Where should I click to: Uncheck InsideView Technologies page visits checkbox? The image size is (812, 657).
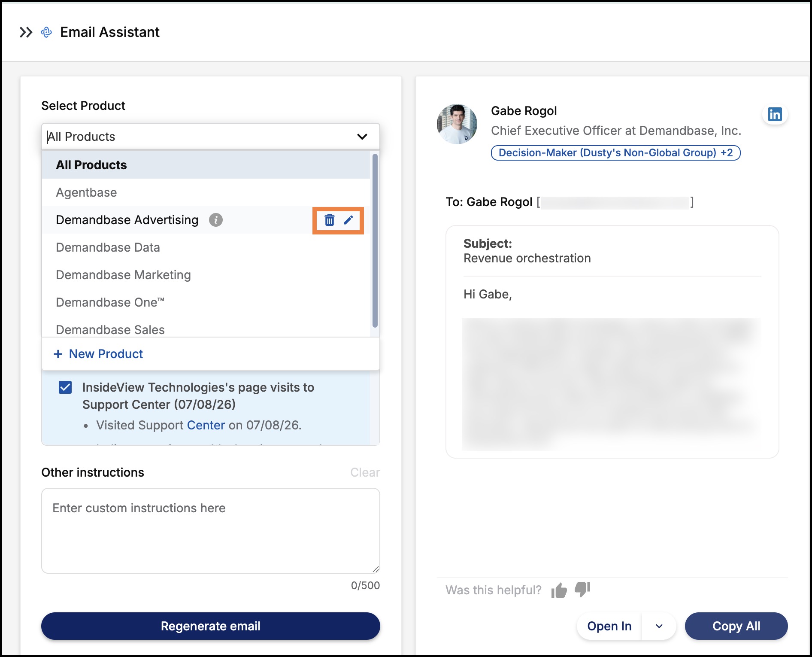[x=65, y=387]
